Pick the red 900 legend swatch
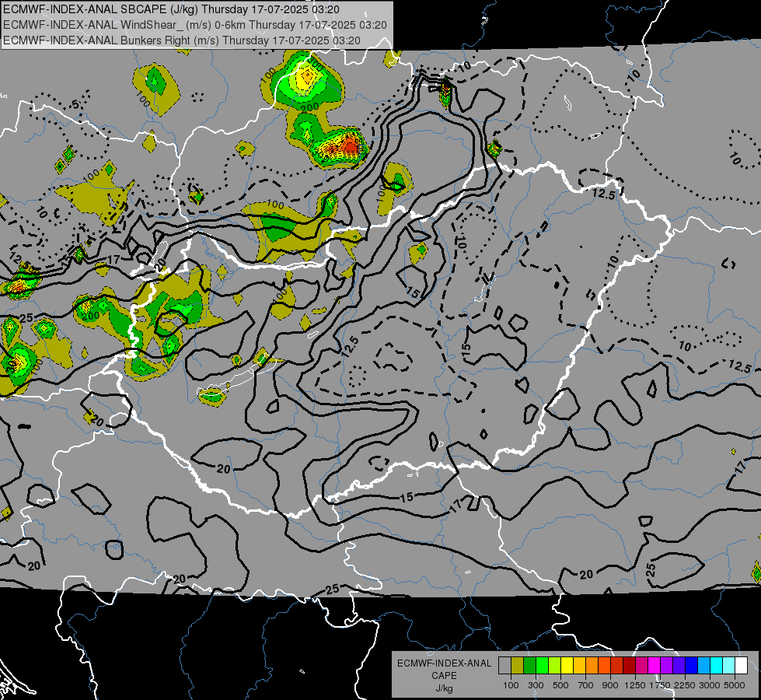Image resolution: width=761 pixels, height=700 pixels. (617, 666)
